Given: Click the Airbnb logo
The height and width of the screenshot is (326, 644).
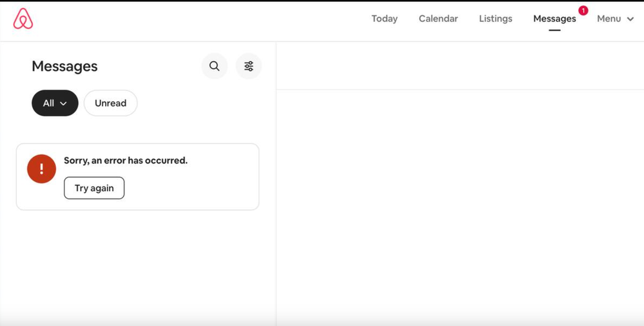Looking at the screenshot, I should pos(23,19).
